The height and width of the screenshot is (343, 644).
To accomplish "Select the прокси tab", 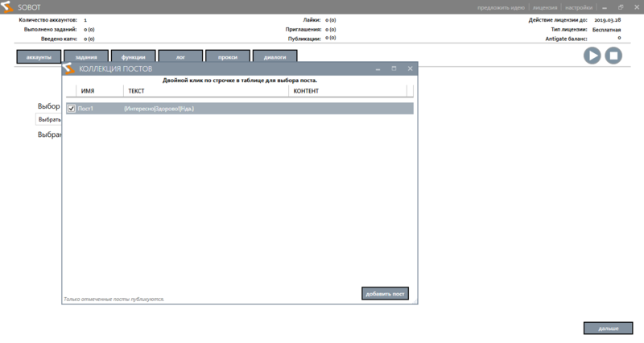I will 228,56.
